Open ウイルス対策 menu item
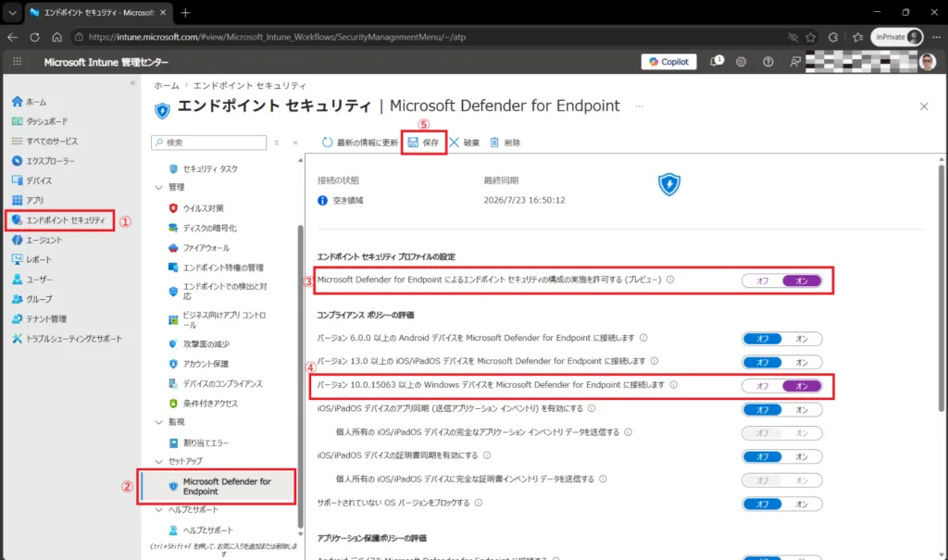948x560 pixels. pos(196,208)
